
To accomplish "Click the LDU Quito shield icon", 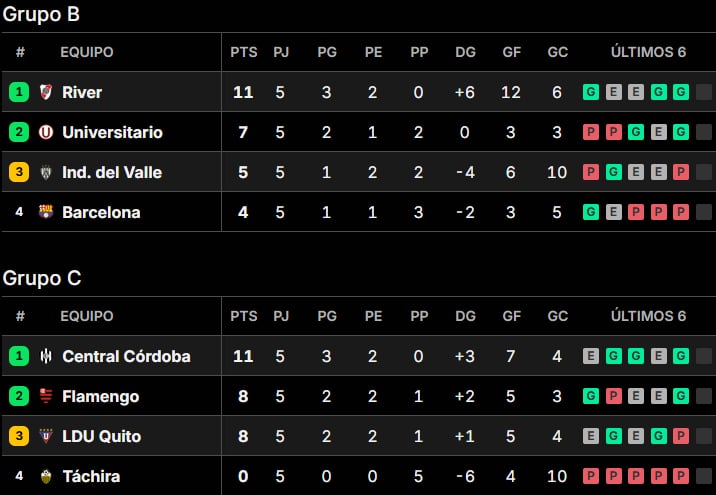I will [46, 436].
